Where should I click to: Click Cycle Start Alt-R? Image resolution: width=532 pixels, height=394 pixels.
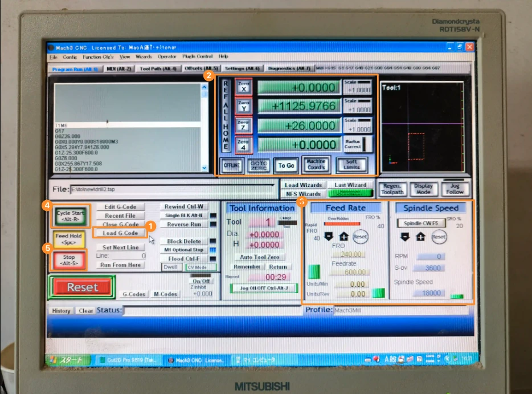[70, 216]
